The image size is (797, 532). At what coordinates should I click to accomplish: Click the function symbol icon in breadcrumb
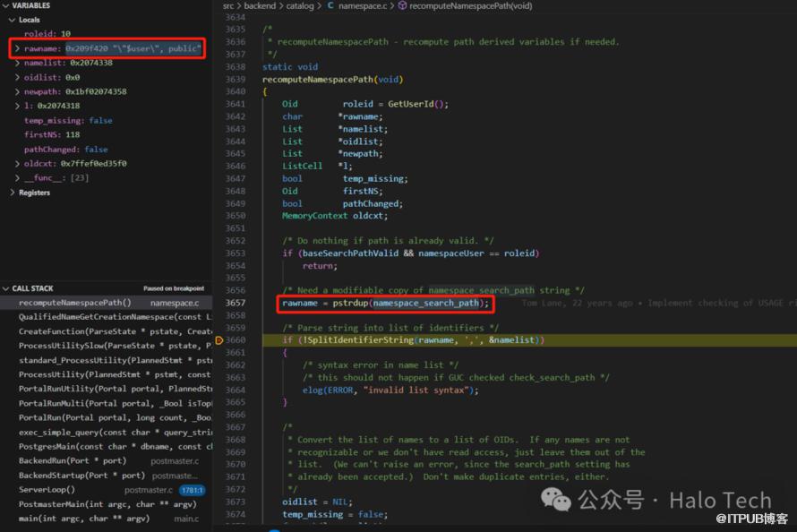click(x=402, y=5)
